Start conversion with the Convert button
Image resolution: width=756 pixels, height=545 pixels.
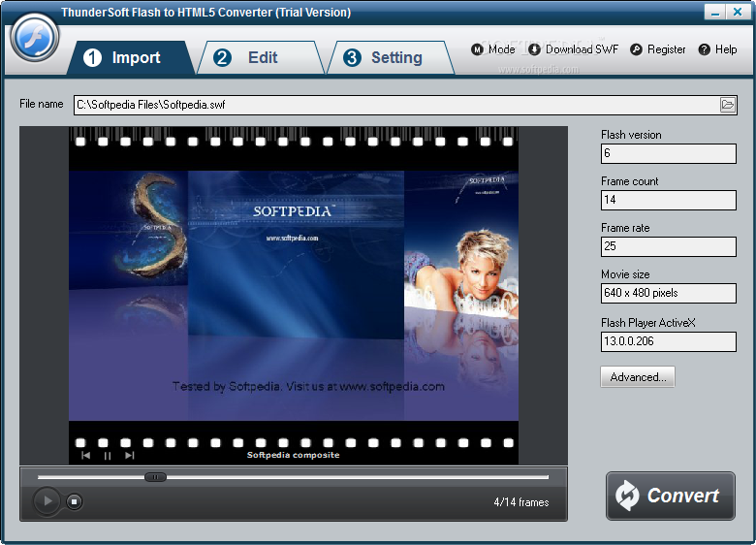[x=671, y=496]
